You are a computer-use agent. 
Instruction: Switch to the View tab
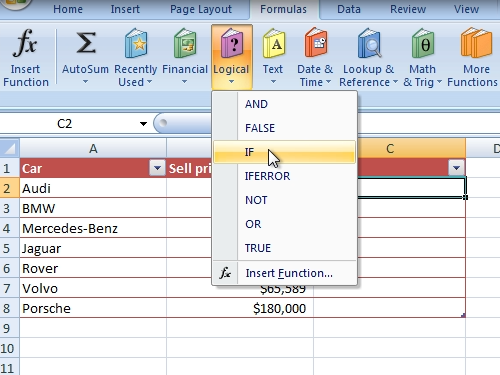(466, 9)
